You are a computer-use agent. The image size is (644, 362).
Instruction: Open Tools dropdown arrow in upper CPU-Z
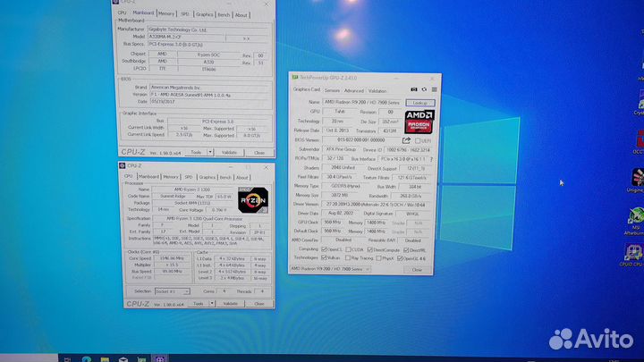pyautogui.click(x=210, y=152)
